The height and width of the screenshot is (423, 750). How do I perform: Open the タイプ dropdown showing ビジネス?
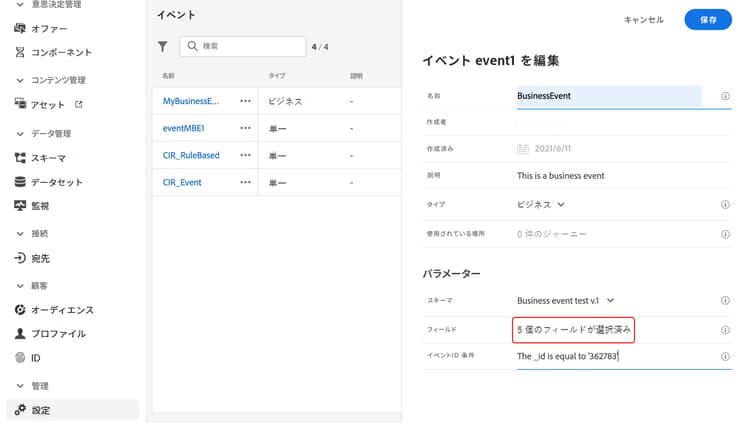tap(541, 205)
